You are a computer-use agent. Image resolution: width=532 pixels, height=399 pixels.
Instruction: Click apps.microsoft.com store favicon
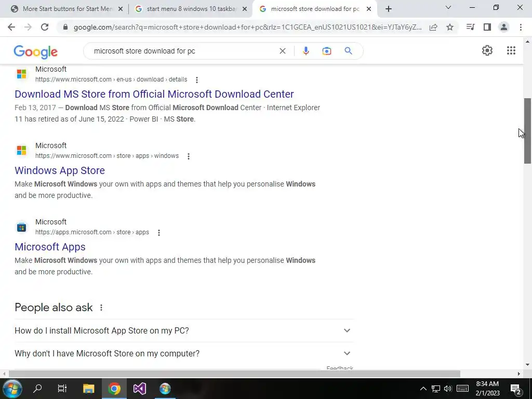click(21, 227)
